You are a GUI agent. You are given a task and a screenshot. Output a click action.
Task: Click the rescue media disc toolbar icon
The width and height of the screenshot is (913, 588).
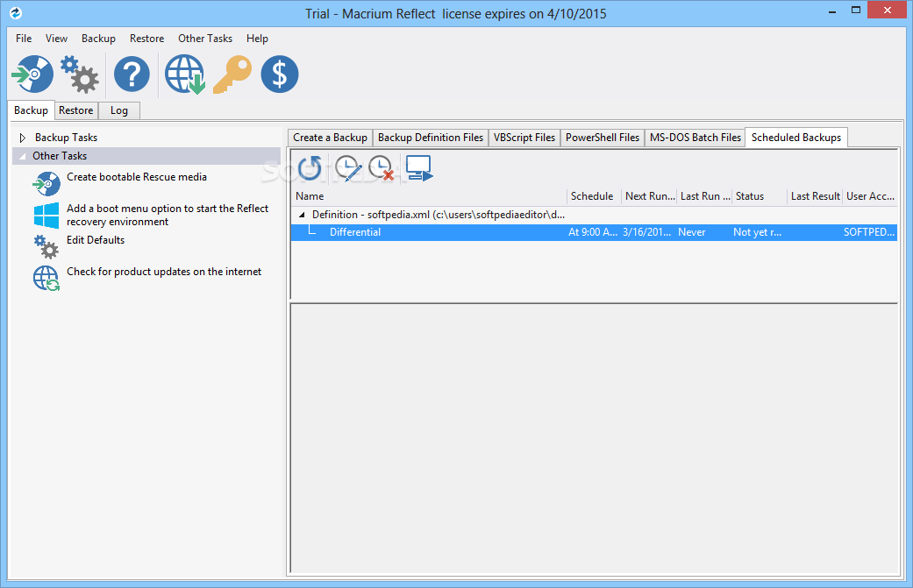[x=32, y=74]
